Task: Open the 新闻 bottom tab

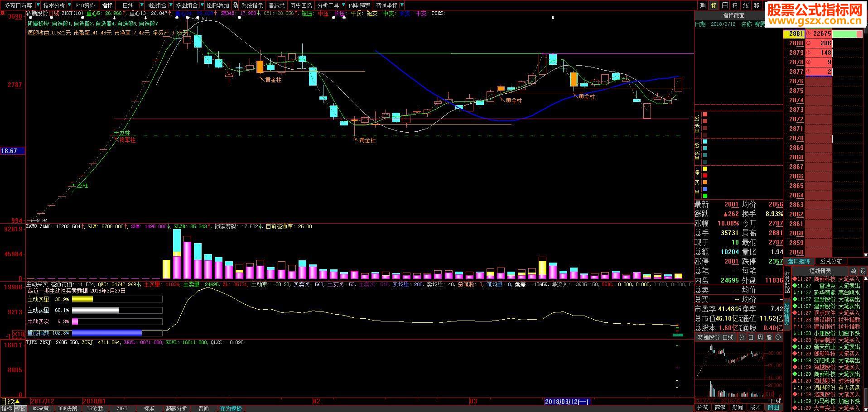Action: point(738,407)
